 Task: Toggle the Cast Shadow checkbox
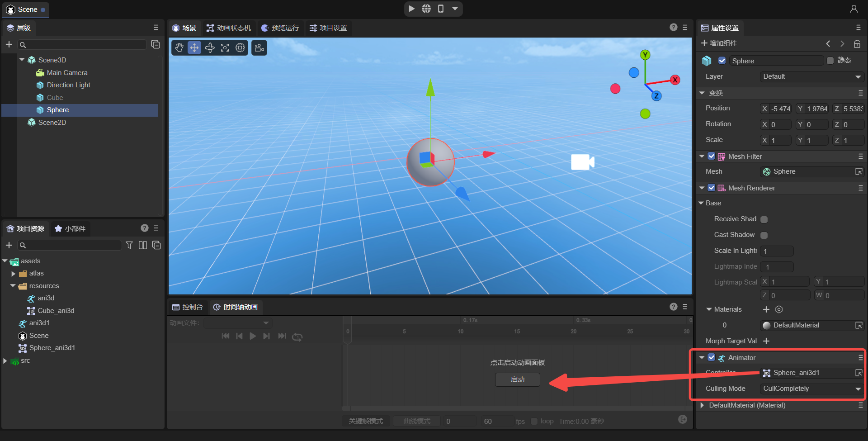pos(764,235)
